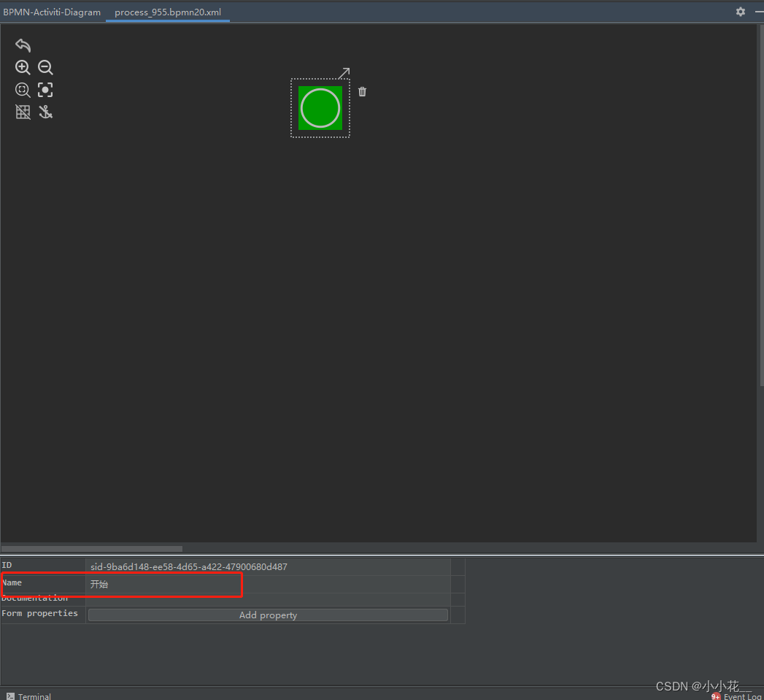Viewport: 764px width, 700px height.
Task: Center view on selected element
Action: coord(45,89)
